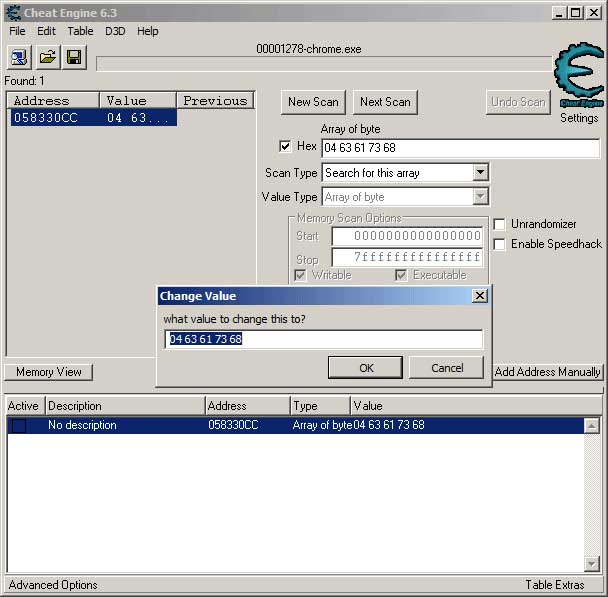
Task: Click the Type header in address table
Action: [320, 406]
